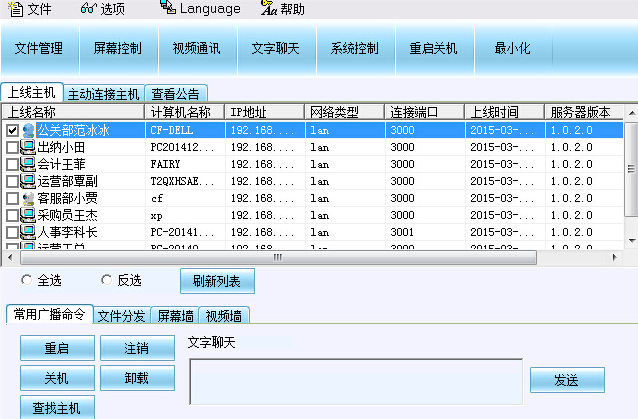Uncheck the 公关部范冰冰 host checkbox

pos(12,130)
